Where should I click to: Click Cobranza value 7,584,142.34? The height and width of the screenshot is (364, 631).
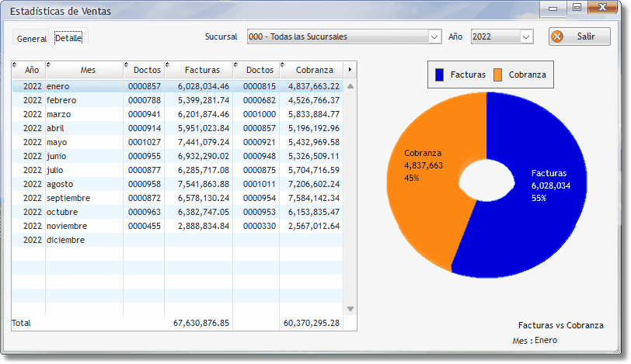tap(314, 198)
